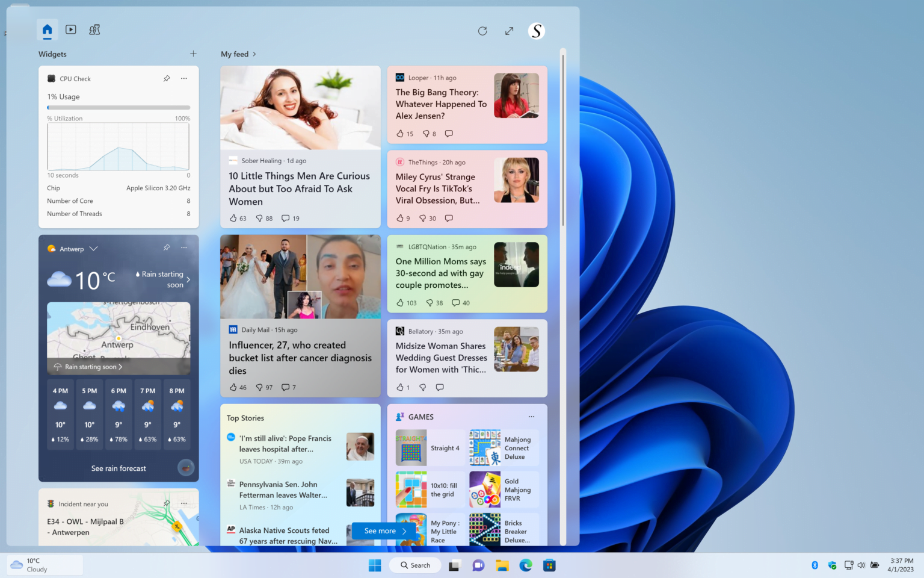Image resolution: width=924 pixels, height=578 pixels.
Task: Open the Antwerp location dropdown
Action: click(x=94, y=248)
